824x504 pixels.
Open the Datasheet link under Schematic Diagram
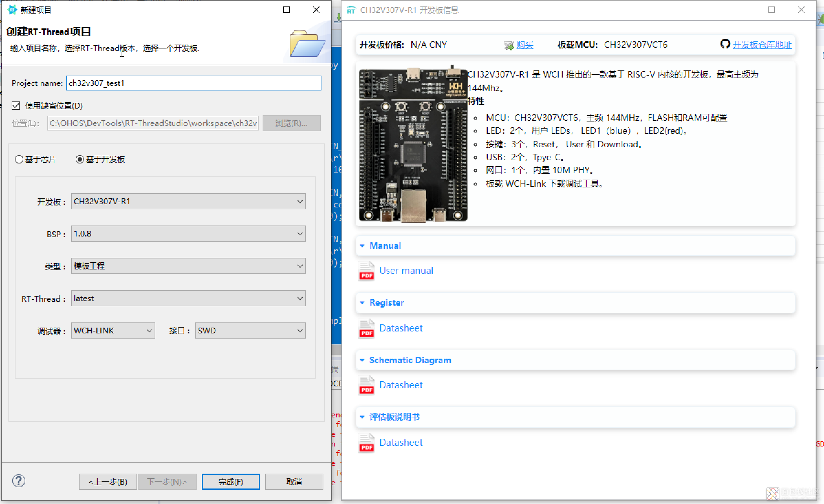401,385
